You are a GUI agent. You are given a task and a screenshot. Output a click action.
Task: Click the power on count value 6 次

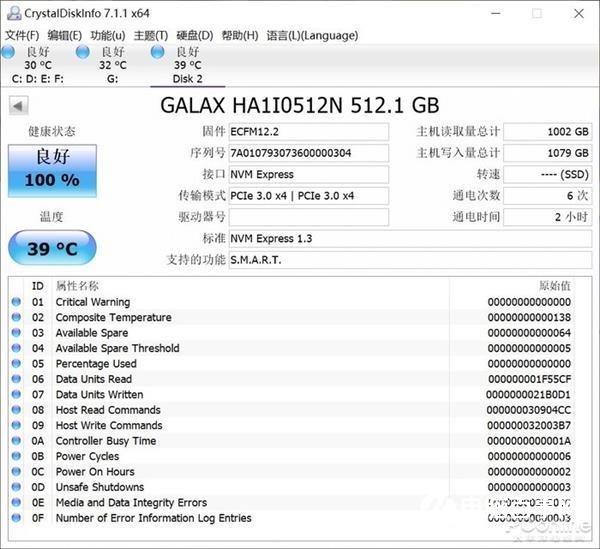548,196
